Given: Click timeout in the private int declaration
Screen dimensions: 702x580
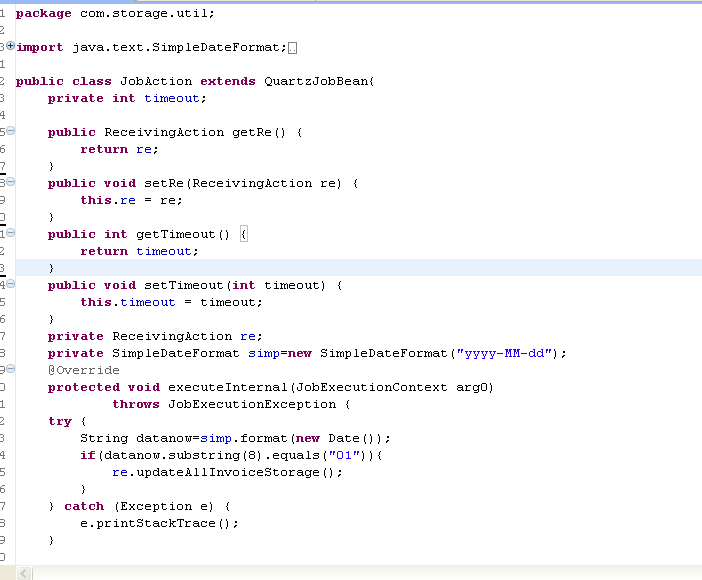Looking at the screenshot, I should point(171,99).
